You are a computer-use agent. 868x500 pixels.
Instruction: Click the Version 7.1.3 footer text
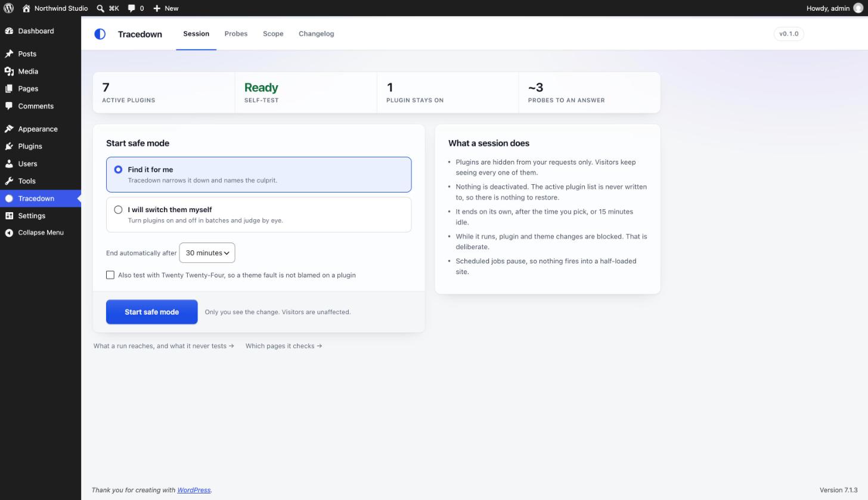(x=838, y=490)
